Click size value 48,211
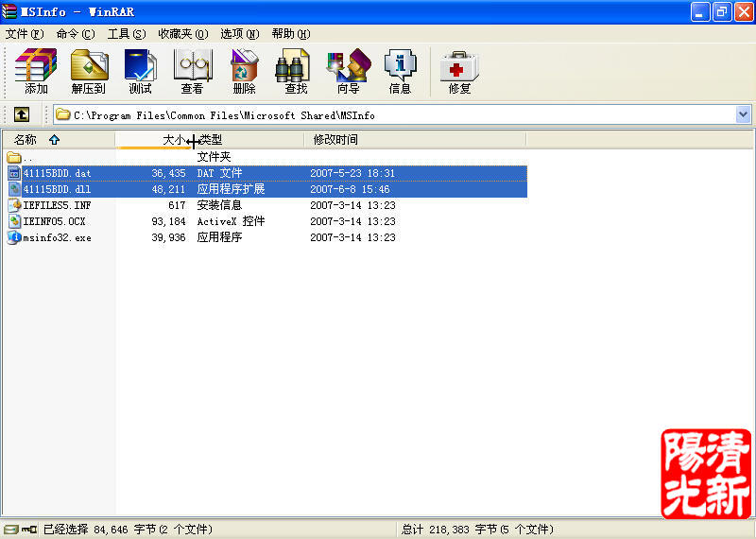The width and height of the screenshot is (756, 539). tap(168, 189)
